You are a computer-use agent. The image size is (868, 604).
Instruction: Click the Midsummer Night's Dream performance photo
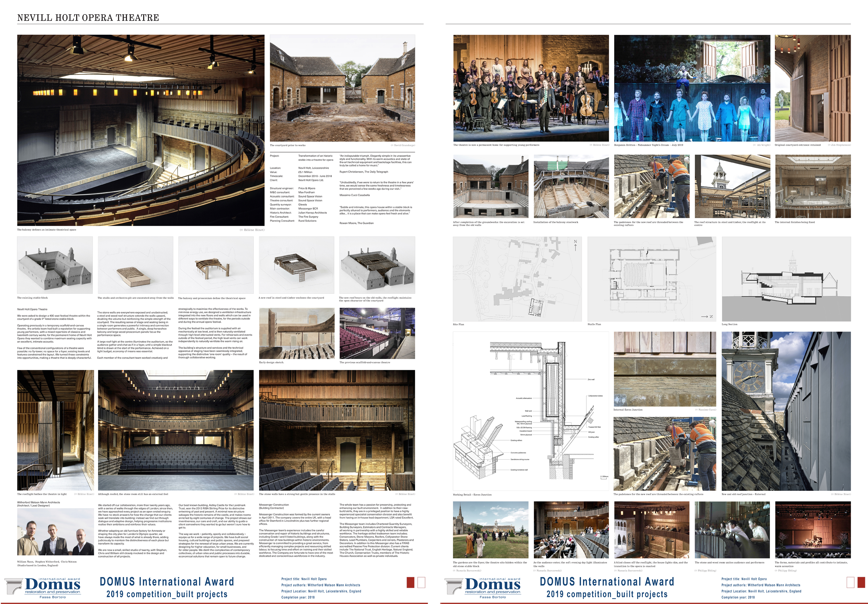click(x=692, y=88)
